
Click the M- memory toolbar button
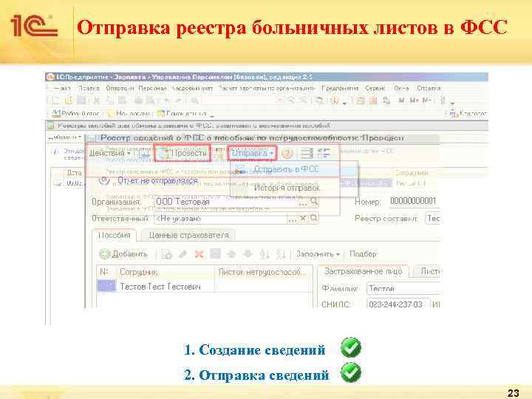point(426,100)
